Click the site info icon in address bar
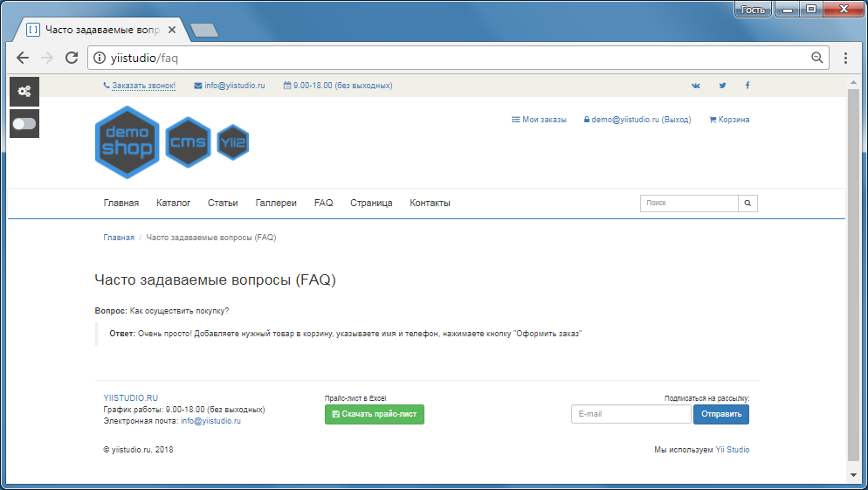The width and height of the screenshot is (868, 490). (x=99, y=58)
